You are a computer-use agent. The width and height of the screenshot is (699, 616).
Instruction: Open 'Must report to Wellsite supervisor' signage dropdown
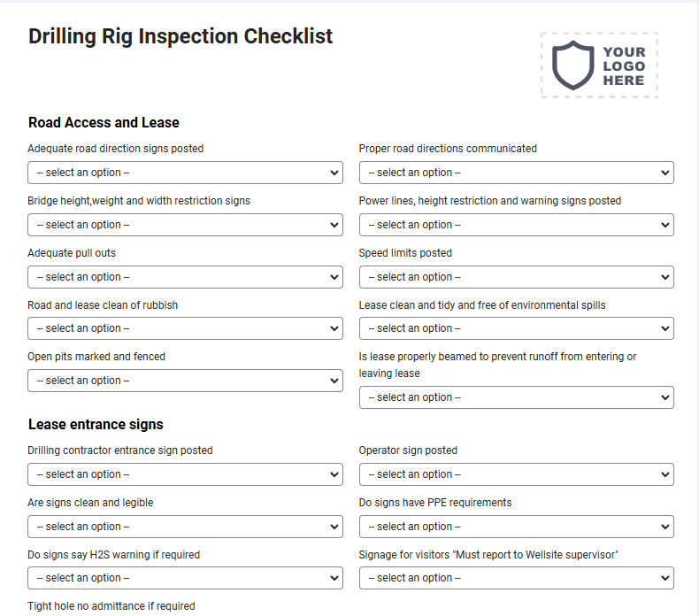[x=516, y=578]
